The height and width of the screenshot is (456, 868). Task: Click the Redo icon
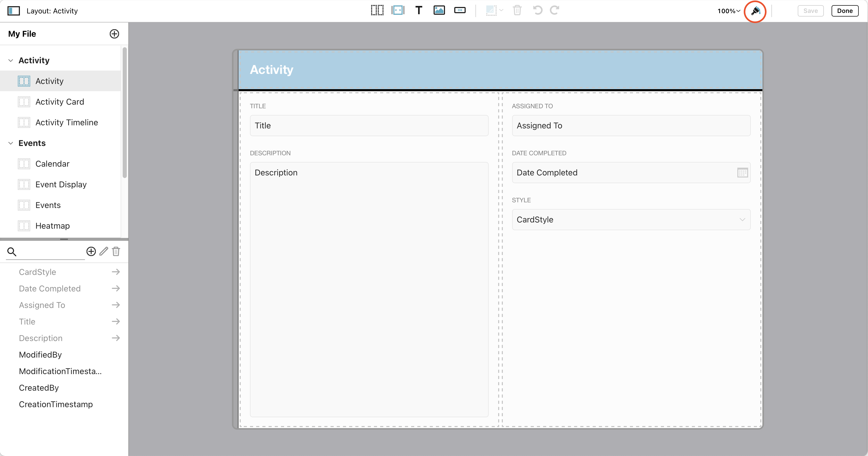click(554, 10)
